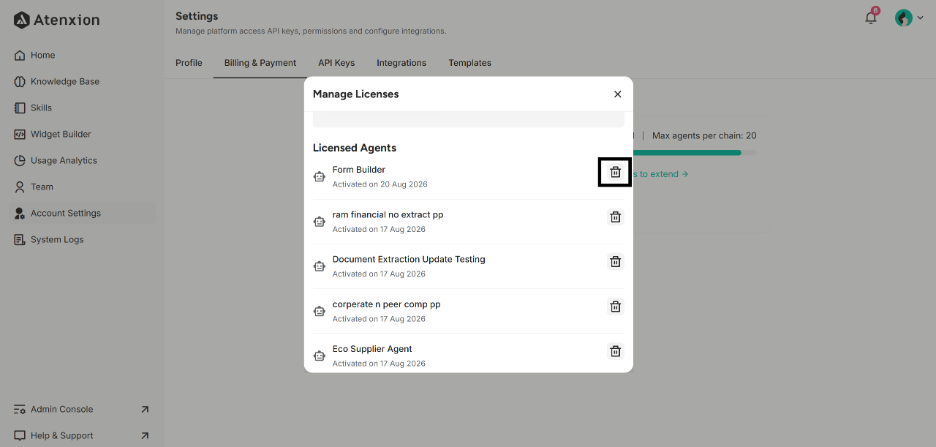936x447 pixels.
Task: Click robot icon beside Document Extraction agent
Action: click(x=319, y=266)
